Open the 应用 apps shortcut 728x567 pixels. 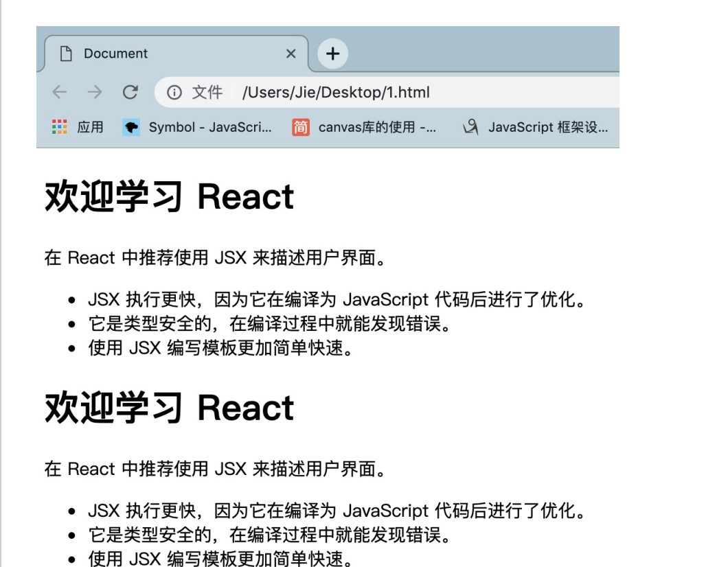pos(78,127)
